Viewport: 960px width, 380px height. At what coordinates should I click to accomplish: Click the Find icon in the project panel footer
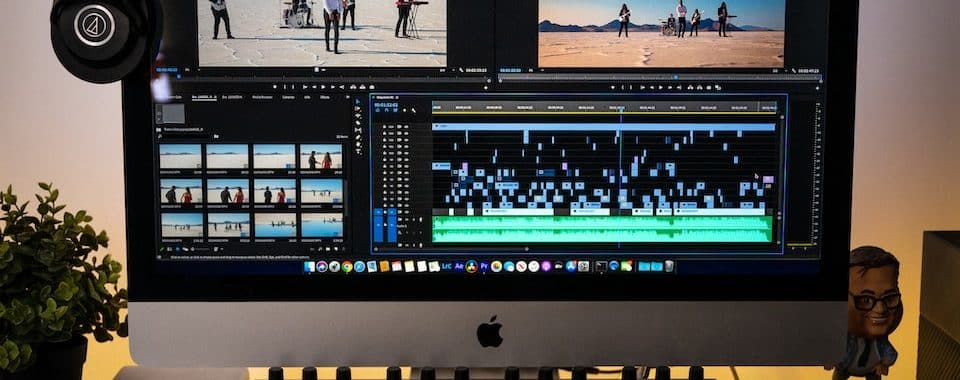320,249
